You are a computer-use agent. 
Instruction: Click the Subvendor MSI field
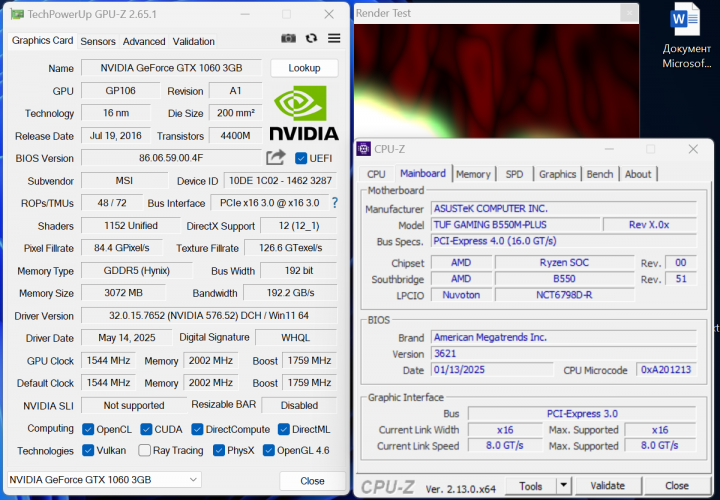click(124, 180)
